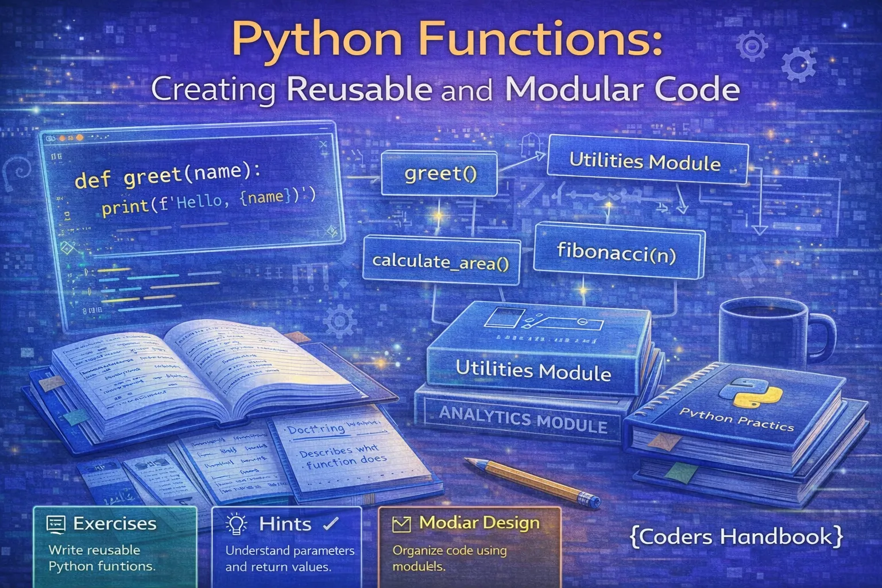This screenshot has width=882, height=588.
Task: Collapse the calculate_area() node
Action: click(441, 262)
